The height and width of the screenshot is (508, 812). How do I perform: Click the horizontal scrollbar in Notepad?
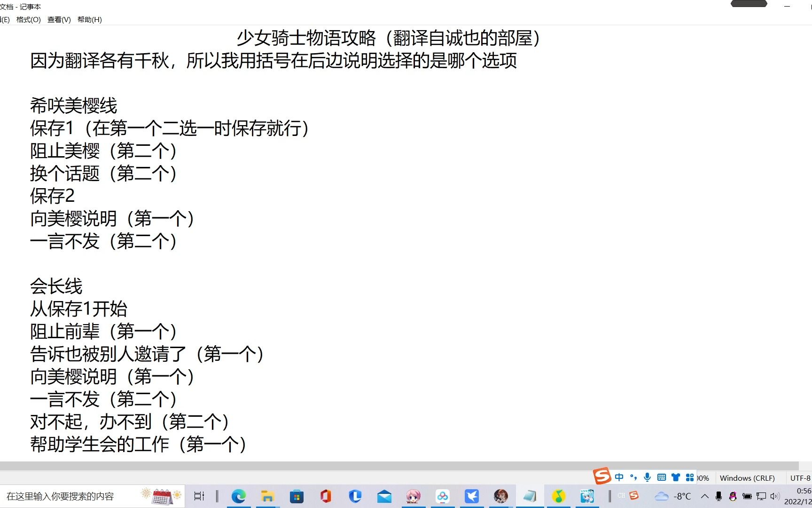(399, 466)
